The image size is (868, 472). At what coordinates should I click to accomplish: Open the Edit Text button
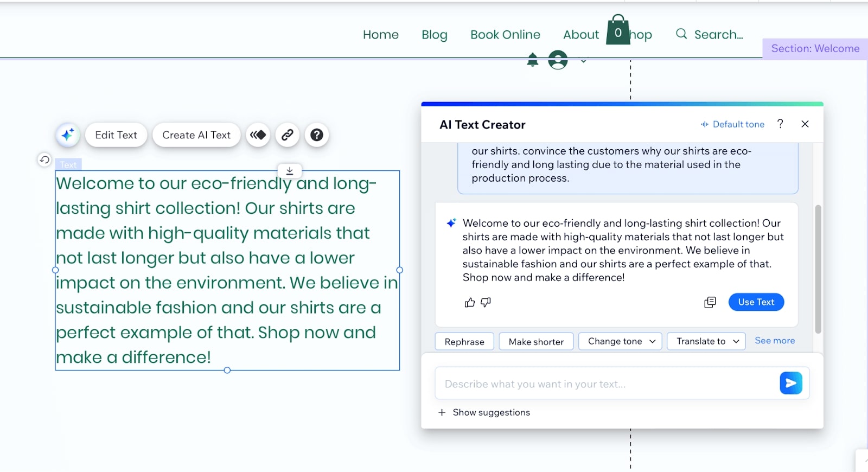116,135
